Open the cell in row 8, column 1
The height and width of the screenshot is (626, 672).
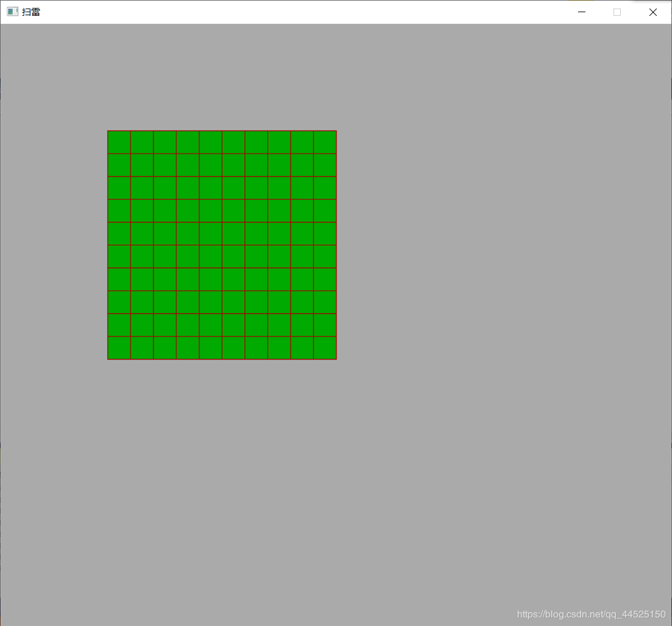[119, 302]
